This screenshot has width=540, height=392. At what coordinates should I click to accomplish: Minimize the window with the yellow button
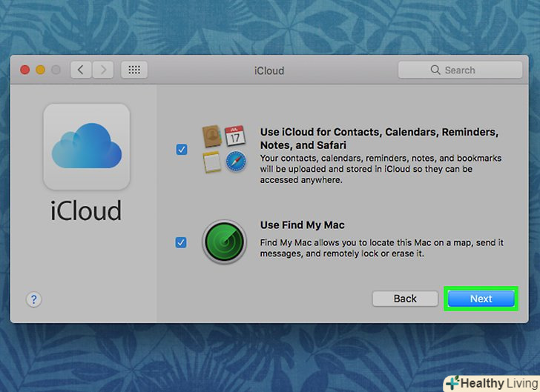pos(40,70)
